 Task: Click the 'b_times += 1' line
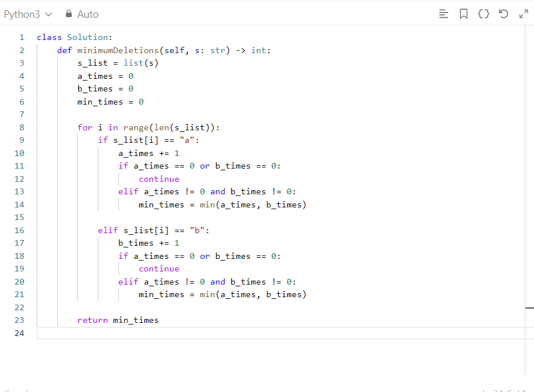coord(148,243)
